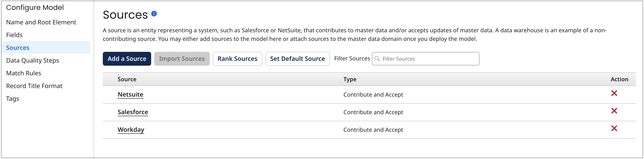
Task: Click inside the Filter Sources input field
Action: click(425, 59)
